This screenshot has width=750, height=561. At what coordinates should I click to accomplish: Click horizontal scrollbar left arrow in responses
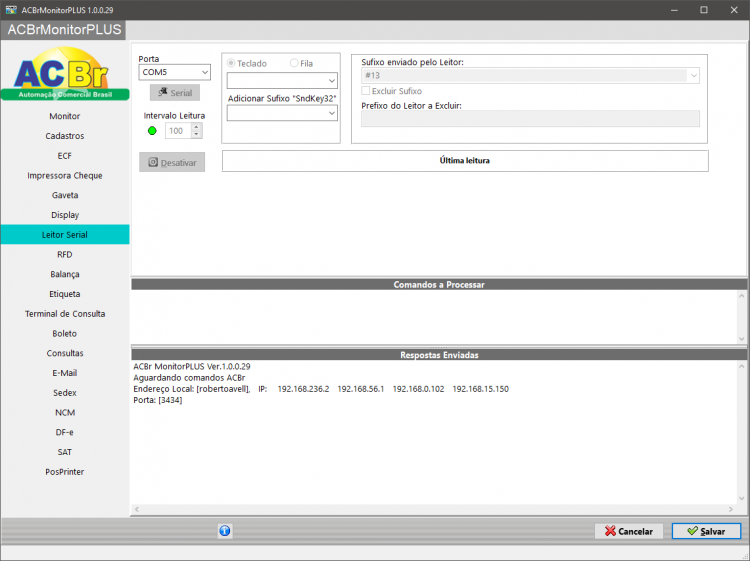tap(137, 509)
